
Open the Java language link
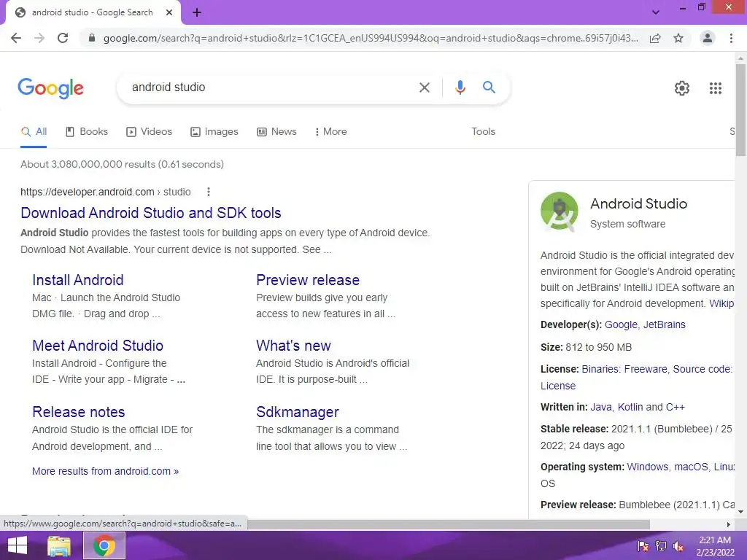(601, 407)
